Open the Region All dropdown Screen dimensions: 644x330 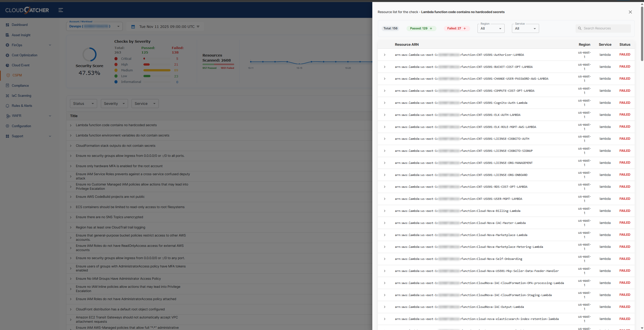pos(491,28)
